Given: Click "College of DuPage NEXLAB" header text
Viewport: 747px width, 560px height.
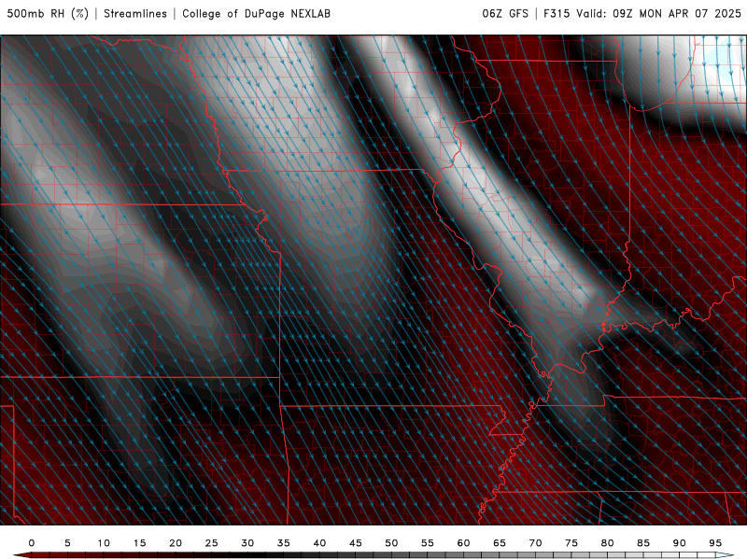Looking at the screenshot, I should [x=256, y=13].
